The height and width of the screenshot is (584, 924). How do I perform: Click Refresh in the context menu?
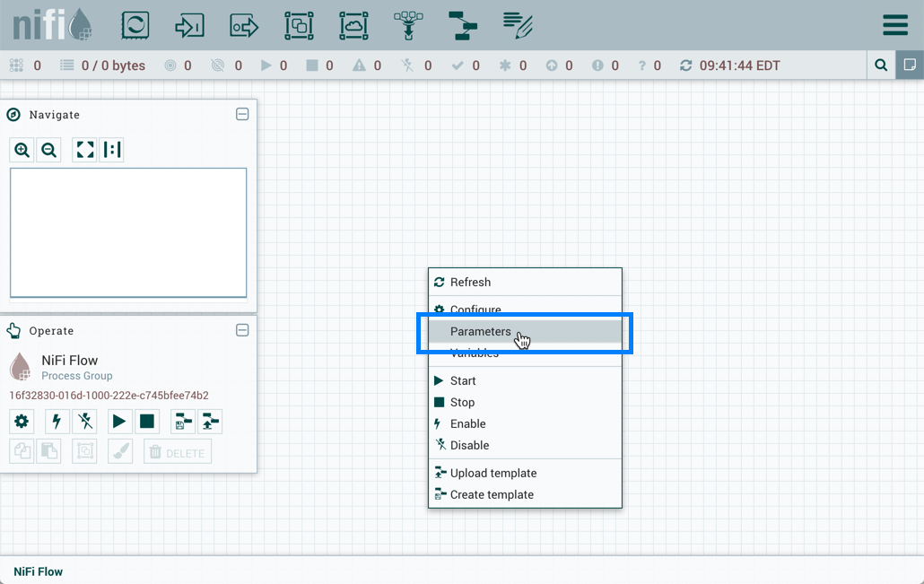[x=470, y=282]
